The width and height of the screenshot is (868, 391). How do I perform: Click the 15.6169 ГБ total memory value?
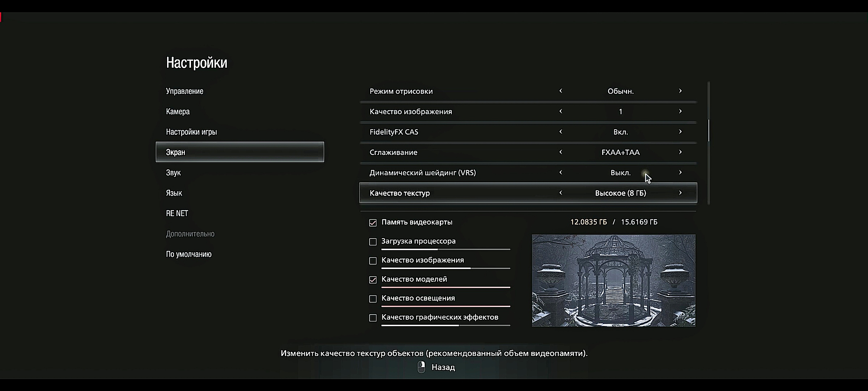639,222
